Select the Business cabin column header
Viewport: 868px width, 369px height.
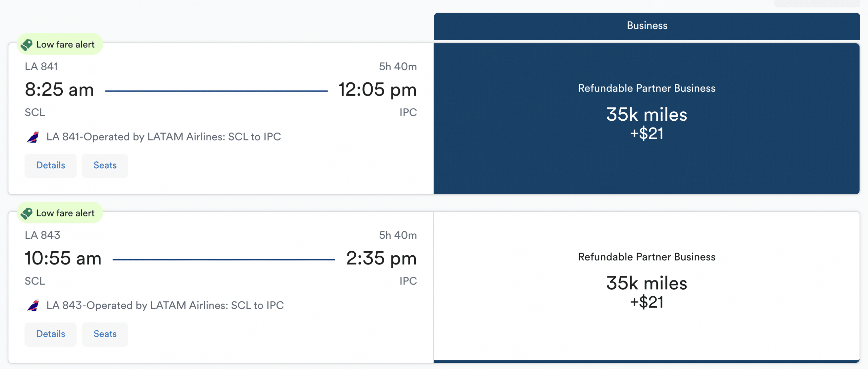click(x=647, y=26)
